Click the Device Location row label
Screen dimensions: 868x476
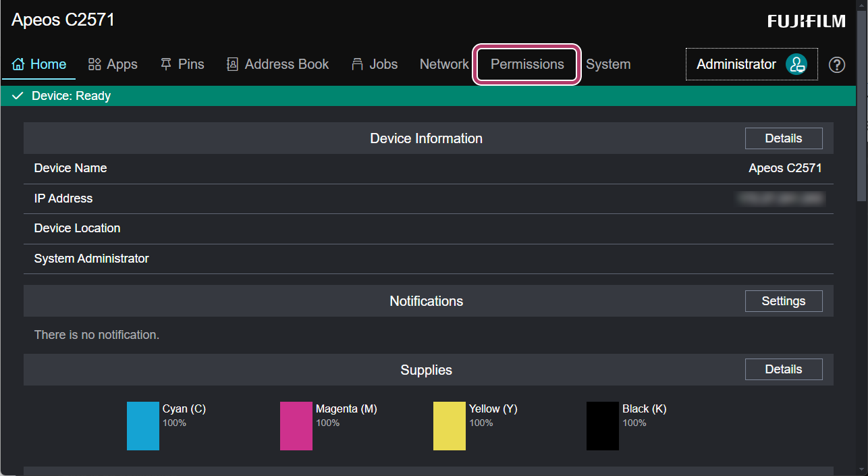[77, 228]
